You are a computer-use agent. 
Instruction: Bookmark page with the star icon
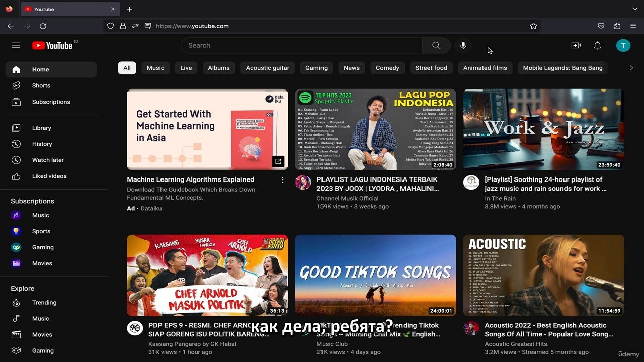click(x=533, y=26)
